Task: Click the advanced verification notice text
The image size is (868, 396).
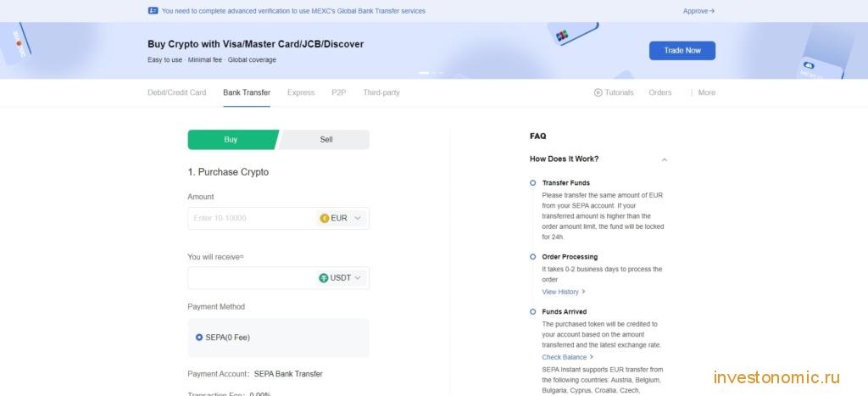Action: pos(293,10)
